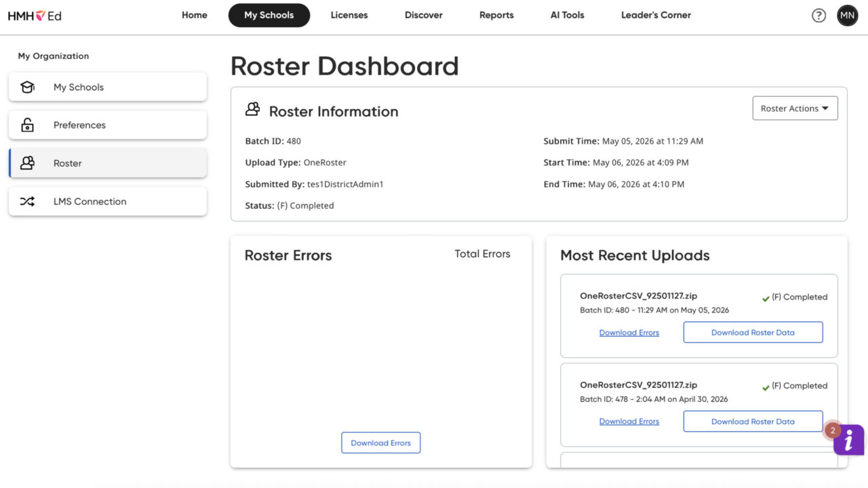Open LMS Connection in the sidebar
Viewport: 868px width, 488px height.
click(107, 201)
